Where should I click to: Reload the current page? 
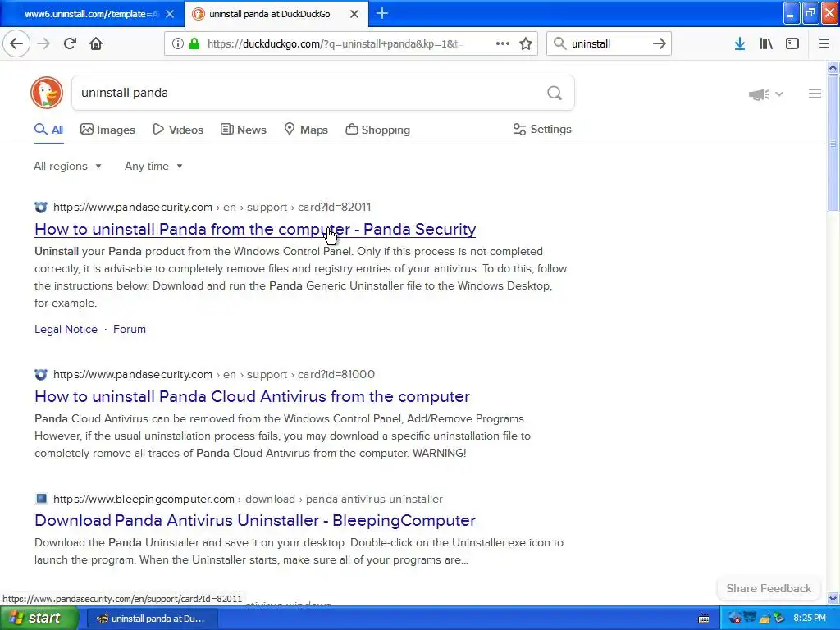click(70, 43)
